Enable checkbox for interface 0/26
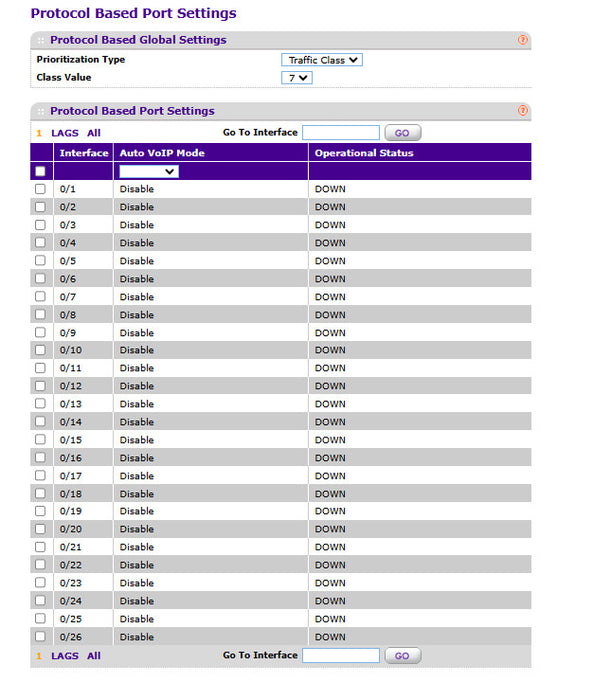 tap(40, 636)
